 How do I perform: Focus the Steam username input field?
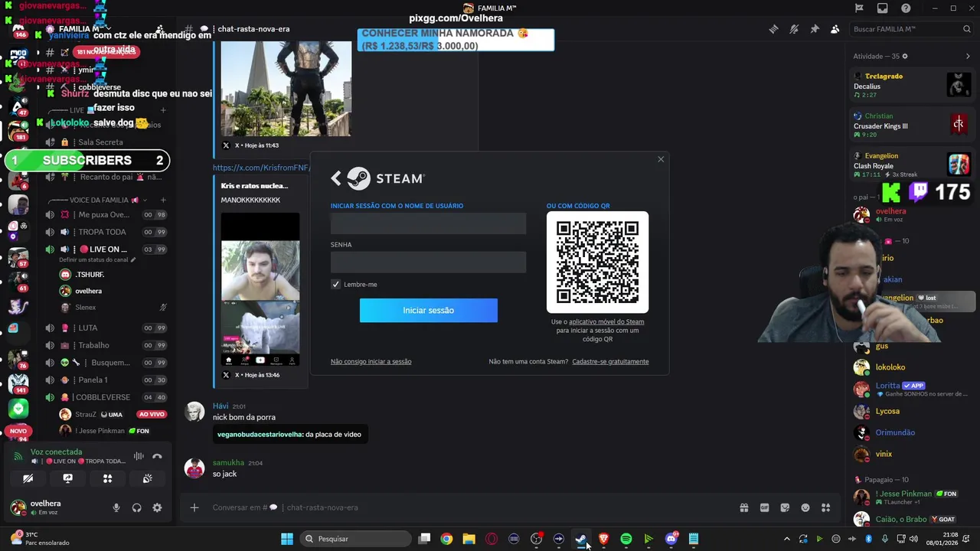(428, 223)
